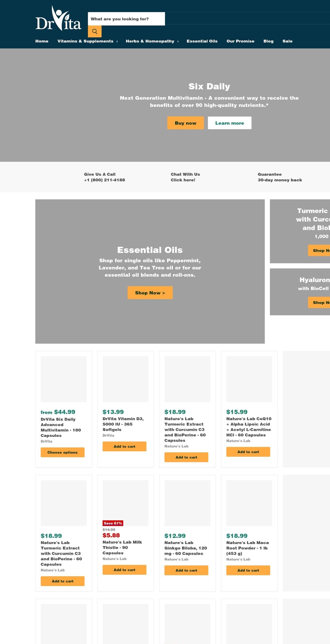
Task: Open the CoQ10 product image thumbnail
Action: 249,379
